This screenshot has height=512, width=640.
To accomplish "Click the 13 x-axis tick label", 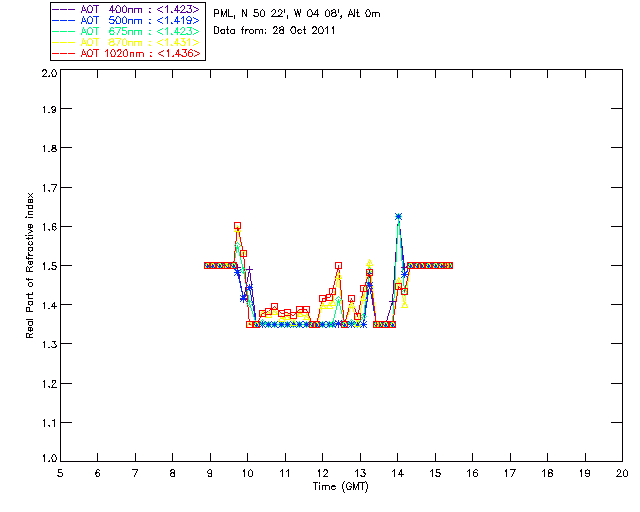I will point(360,473).
